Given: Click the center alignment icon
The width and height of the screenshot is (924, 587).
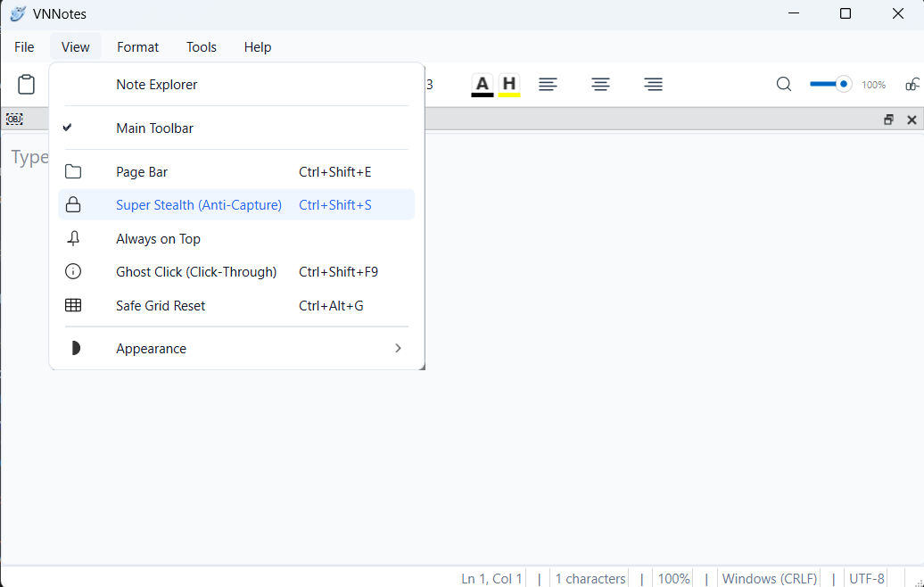Looking at the screenshot, I should pyautogui.click(x=600, y=84).
